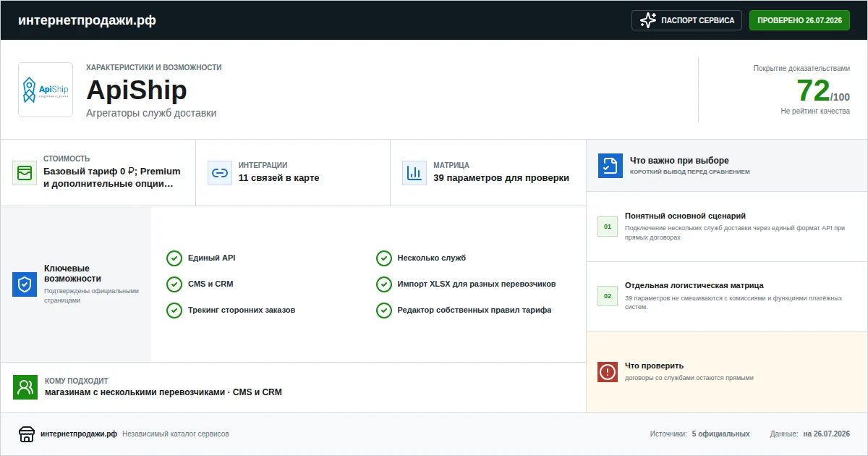The width and height of the screenshot is (868, 456).
Task: Click the Ключевые возможности heading
Action: 72,274
